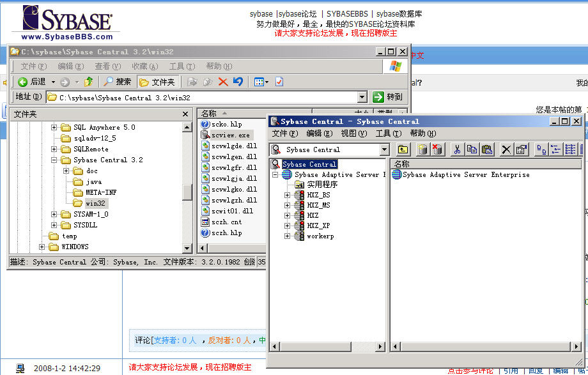
Task: Click the SYBASE logo on forum page
Action: click(x=66, y=22)
